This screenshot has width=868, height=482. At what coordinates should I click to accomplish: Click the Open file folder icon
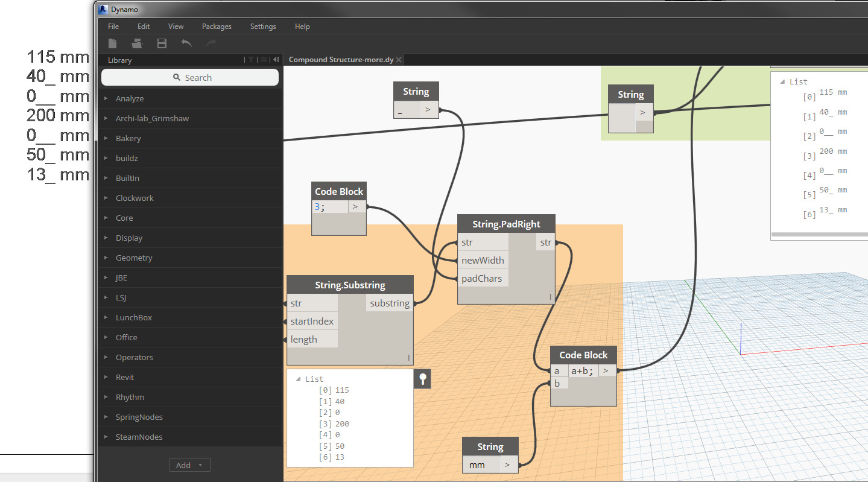point(137,43)
